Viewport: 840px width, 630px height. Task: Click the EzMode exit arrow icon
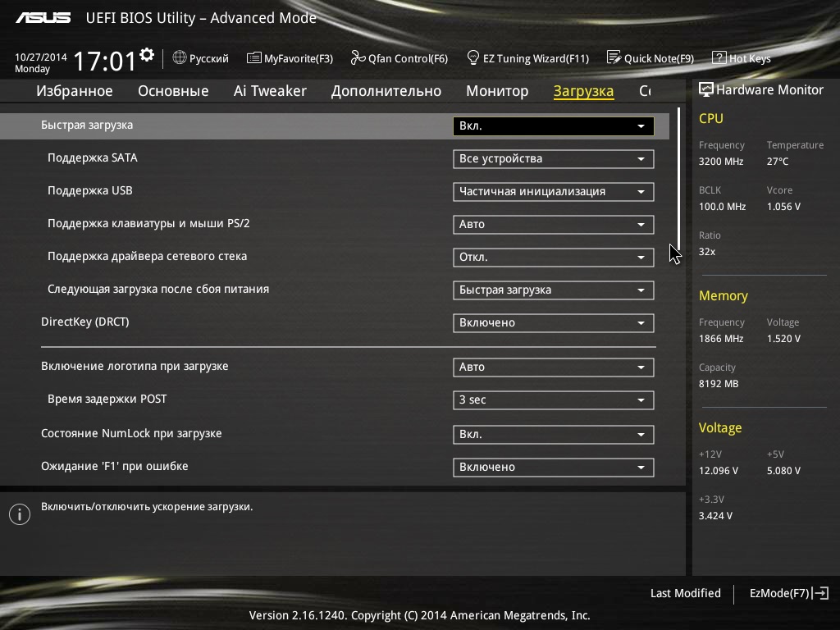(x=820, y=593)
